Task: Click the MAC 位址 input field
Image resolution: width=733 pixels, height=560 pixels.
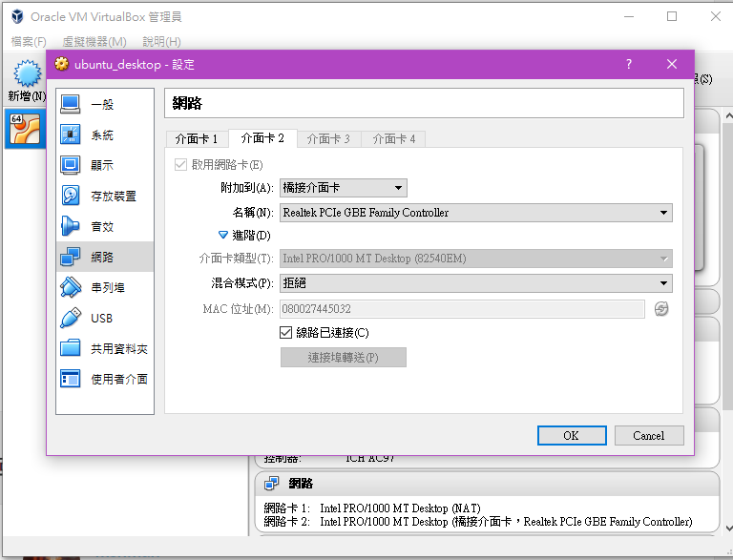Action: 462,309
